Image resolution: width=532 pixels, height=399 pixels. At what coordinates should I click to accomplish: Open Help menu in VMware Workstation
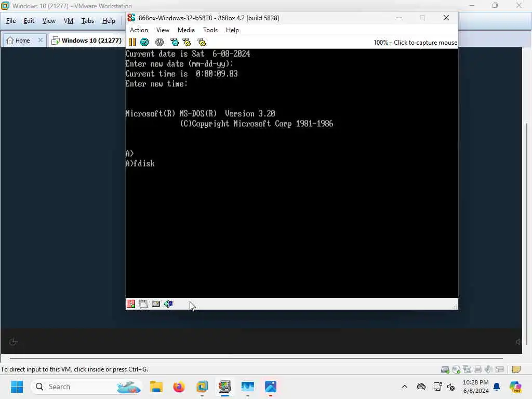click(x=109, y=21)
